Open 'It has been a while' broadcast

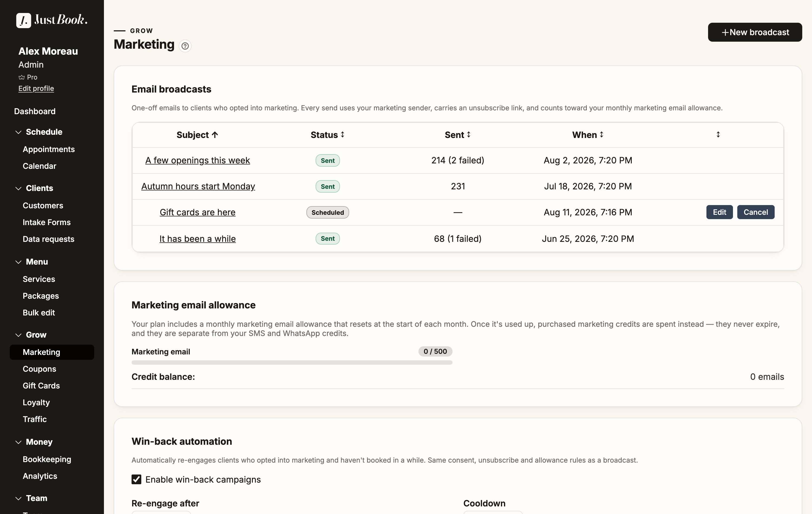[198, 239]
